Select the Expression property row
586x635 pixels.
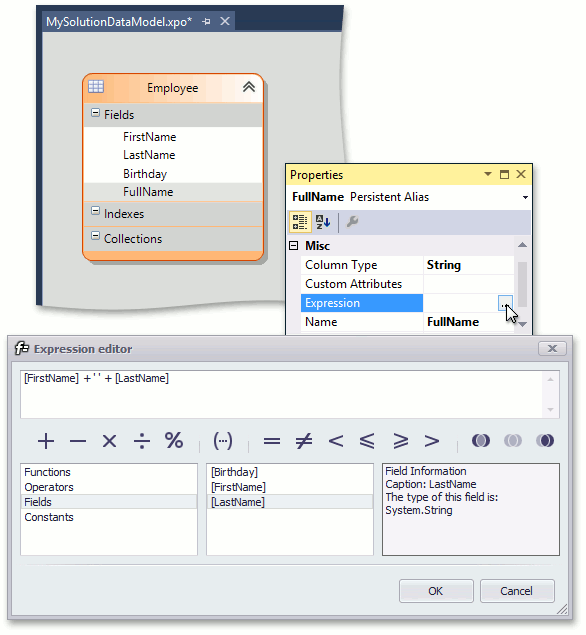(407, 303)
